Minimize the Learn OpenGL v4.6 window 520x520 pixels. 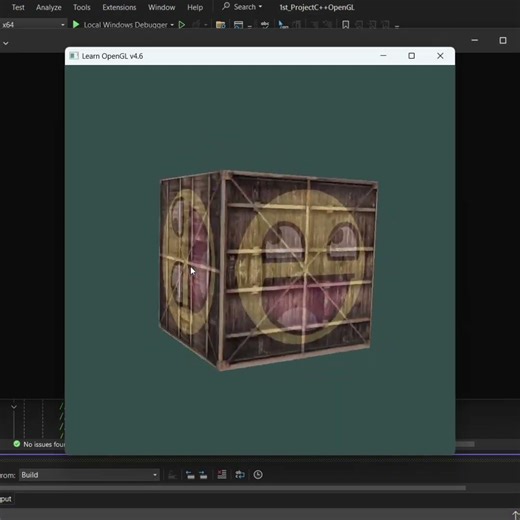tap(383, 56)
